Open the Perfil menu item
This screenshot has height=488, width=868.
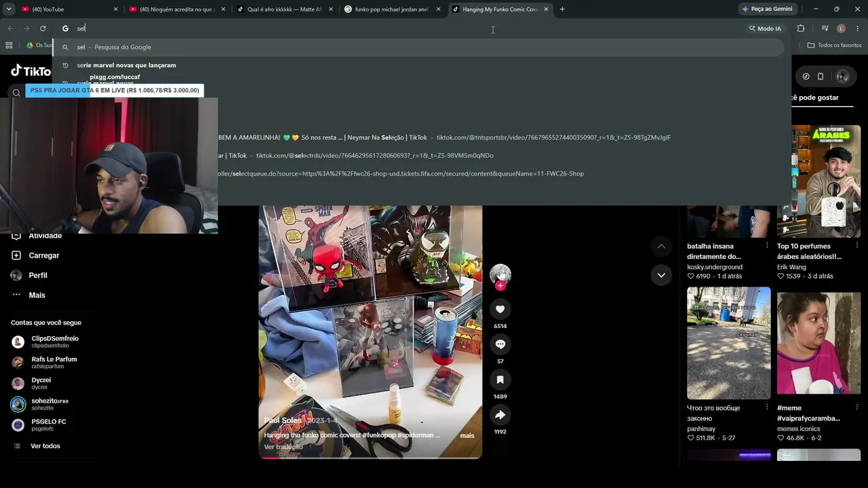tap(38, 275)
